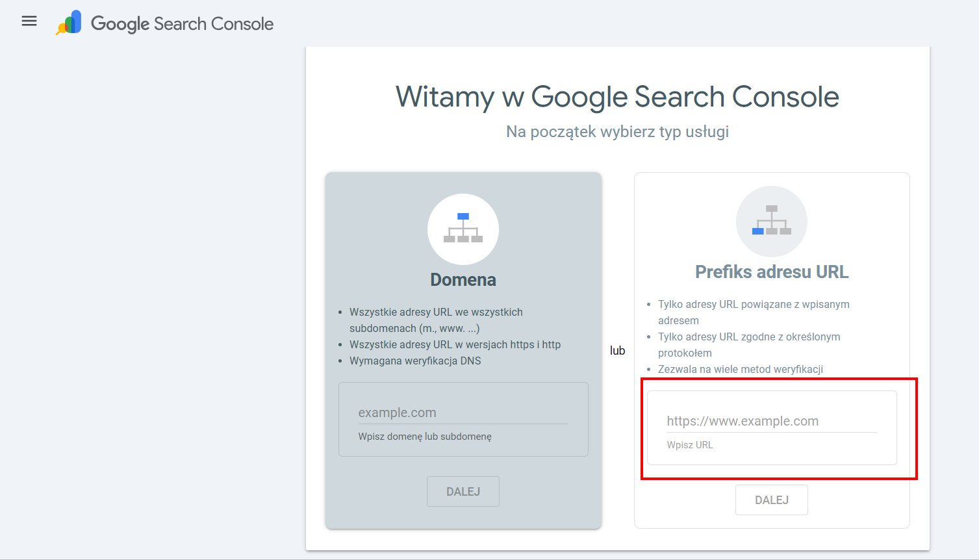Screen dimensions: 979x560
Task: Click the 'Wpisz URL' hint label
Action: [689, 445]
